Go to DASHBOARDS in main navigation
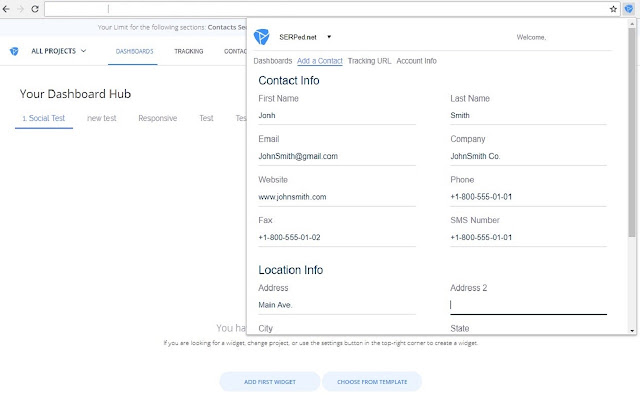 coord(134,51)
